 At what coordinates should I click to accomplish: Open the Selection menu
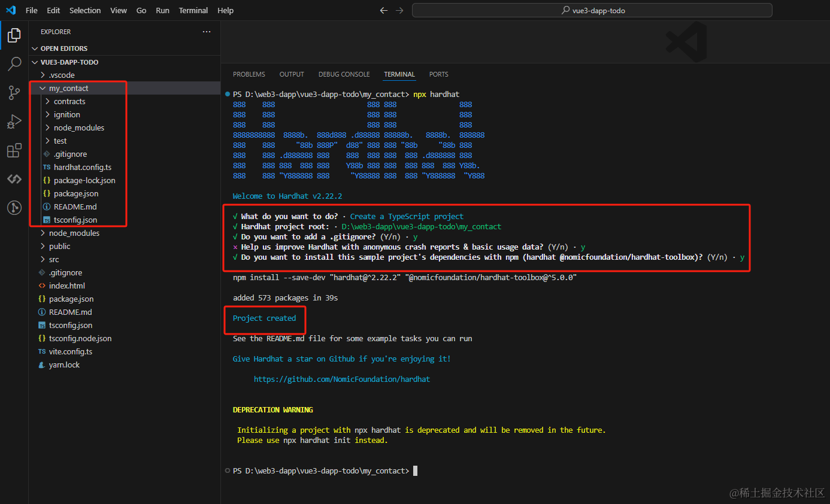coord(85,10)
